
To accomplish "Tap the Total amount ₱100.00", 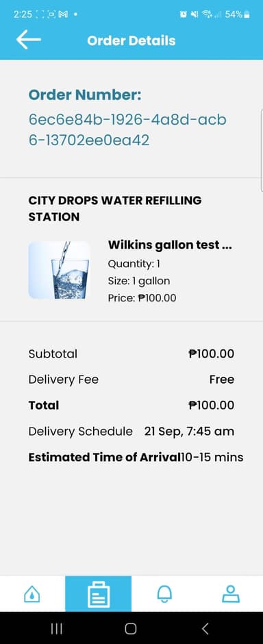I will (212, 406).
